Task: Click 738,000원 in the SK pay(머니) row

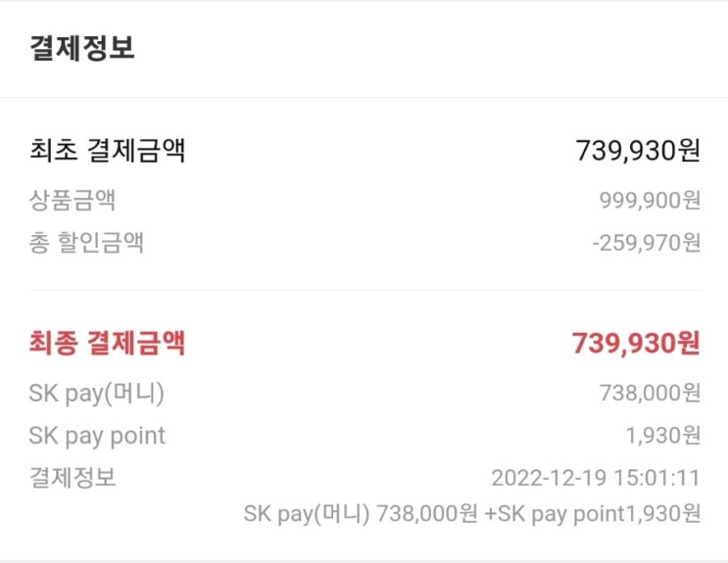Action: pyautogui.click(x=650, y=394)
